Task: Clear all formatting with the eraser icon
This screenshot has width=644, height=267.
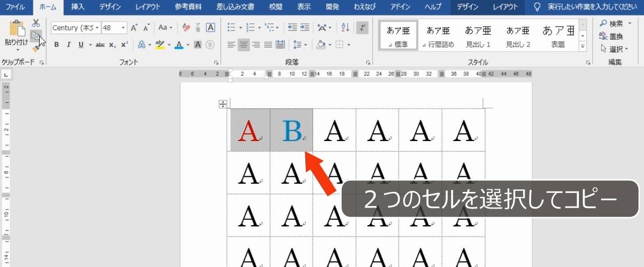Action: pos(186,28)
